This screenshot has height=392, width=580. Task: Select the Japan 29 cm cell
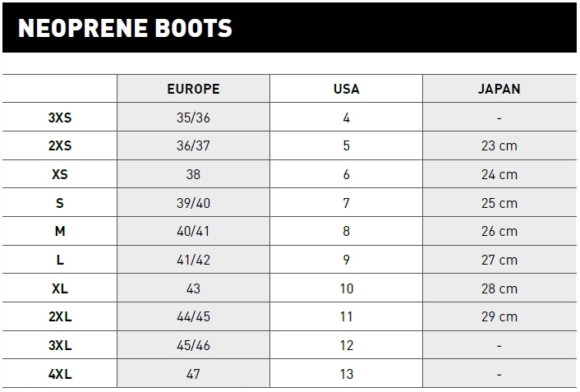pos(499,316)
